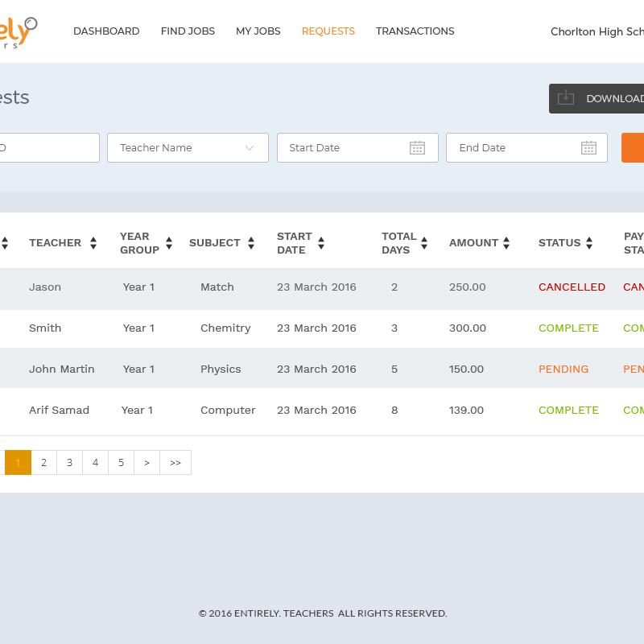644x644 pixels.
Task: Sort by Status column arrows
Action: pyautogui.click(x=589, y=243)
